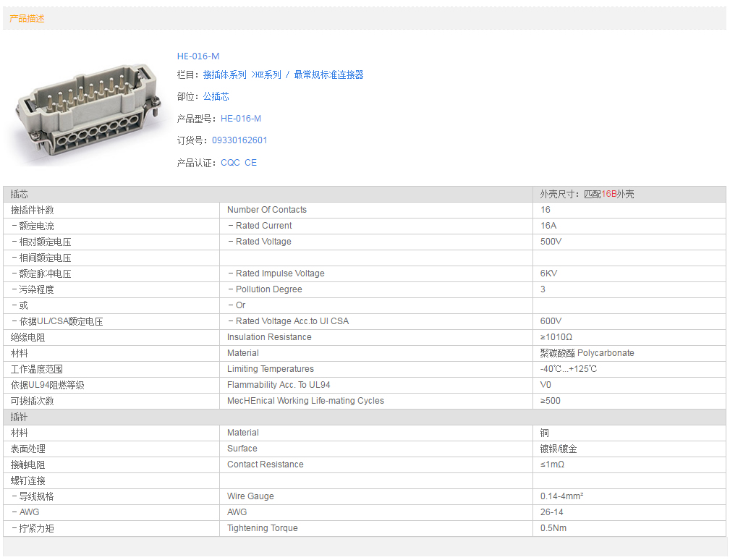The image size is (730, 560).
Task: Click the HE-016-M title link at top
Action: click(x=198, y=56)
